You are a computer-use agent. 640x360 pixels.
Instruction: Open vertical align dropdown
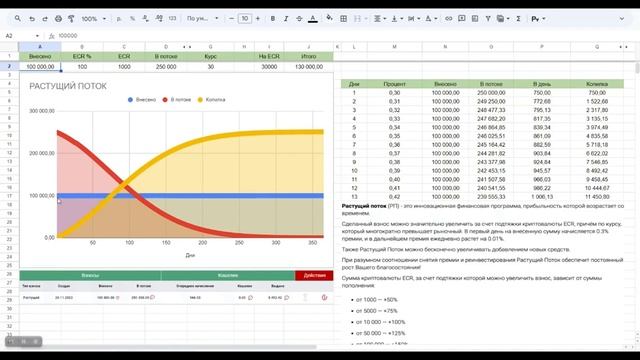[397, 19]
